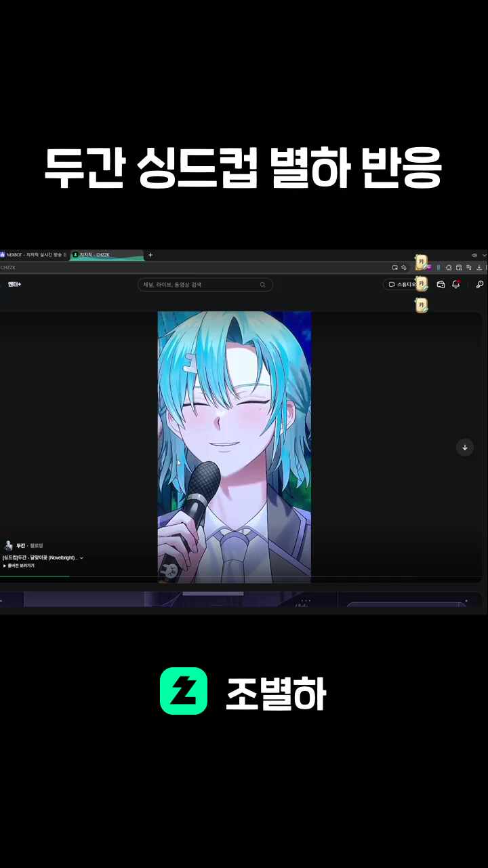Click the bookmark star icon in the address bar
Image resolution: width=488 pixels, height=868 pixels.
click(x=404, y=268)
